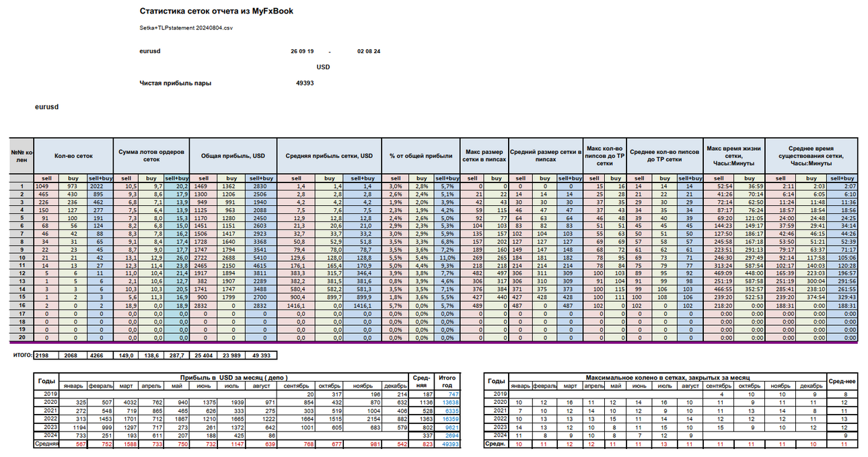868x457 pixels.
Task: Click the title 'Статистика сеток отчета из MyFxBook'
Action: 217,11
